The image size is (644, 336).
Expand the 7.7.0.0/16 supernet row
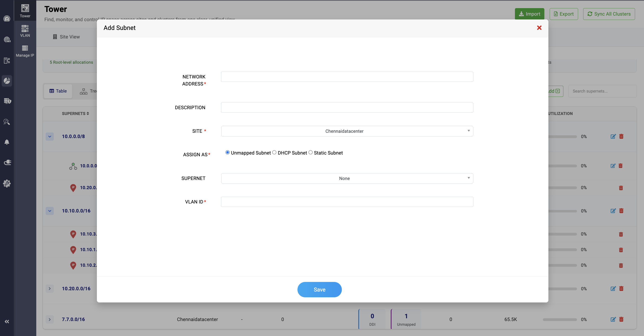tap(50, 319)
